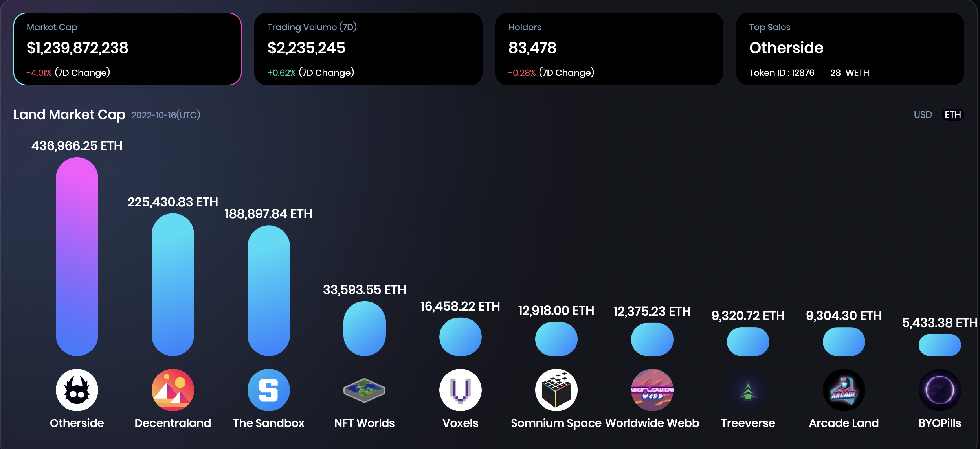Select the Market Cap card
Image resolution: width=980 pixels, height=449 pixels.
[127, 49]
